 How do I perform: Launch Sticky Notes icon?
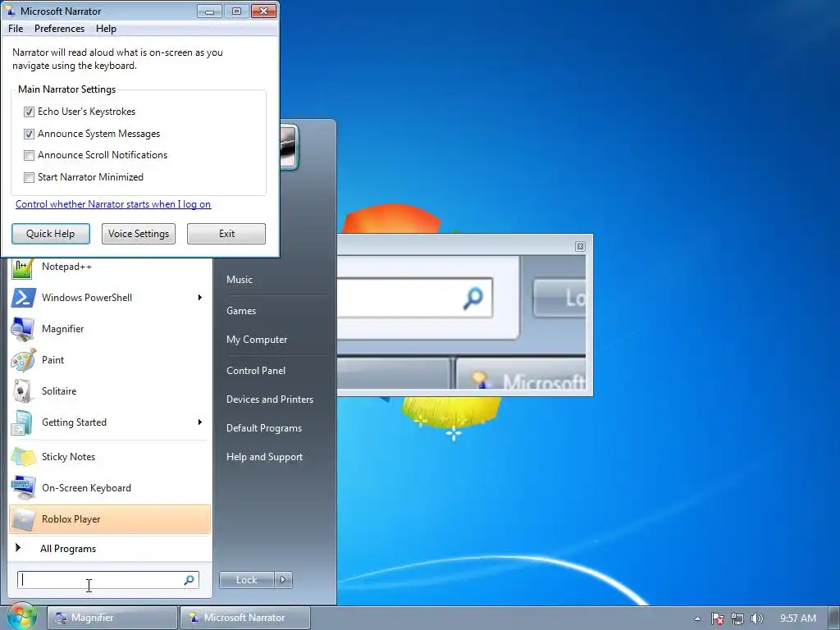point(23,457)
